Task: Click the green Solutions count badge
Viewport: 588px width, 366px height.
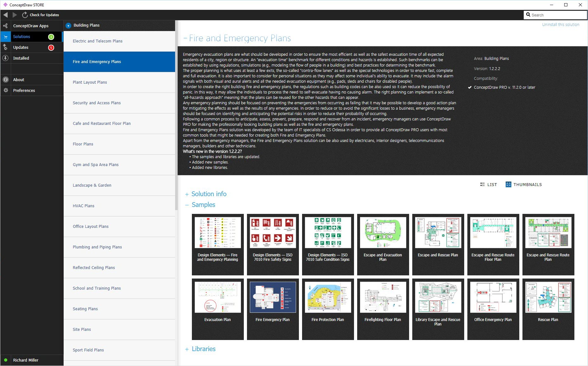Action: click(51, 37)
